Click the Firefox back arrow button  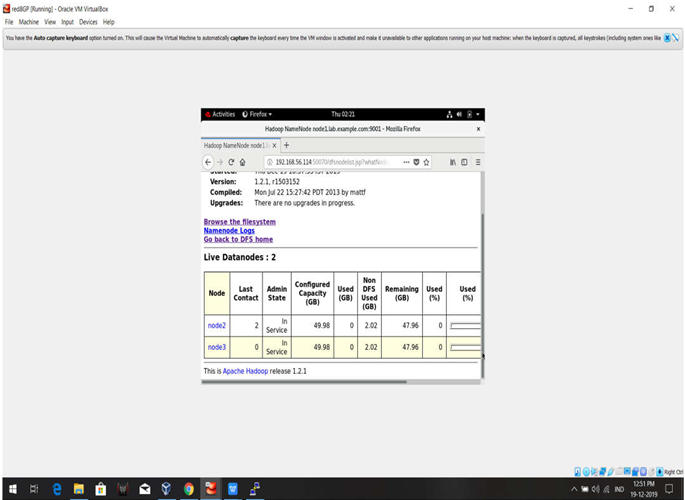coord(208,162)
